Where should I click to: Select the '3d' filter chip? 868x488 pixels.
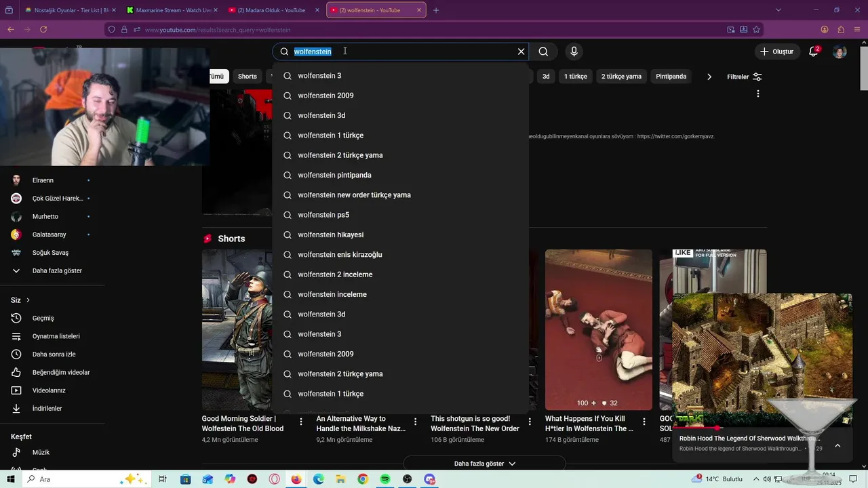(546, 77)
